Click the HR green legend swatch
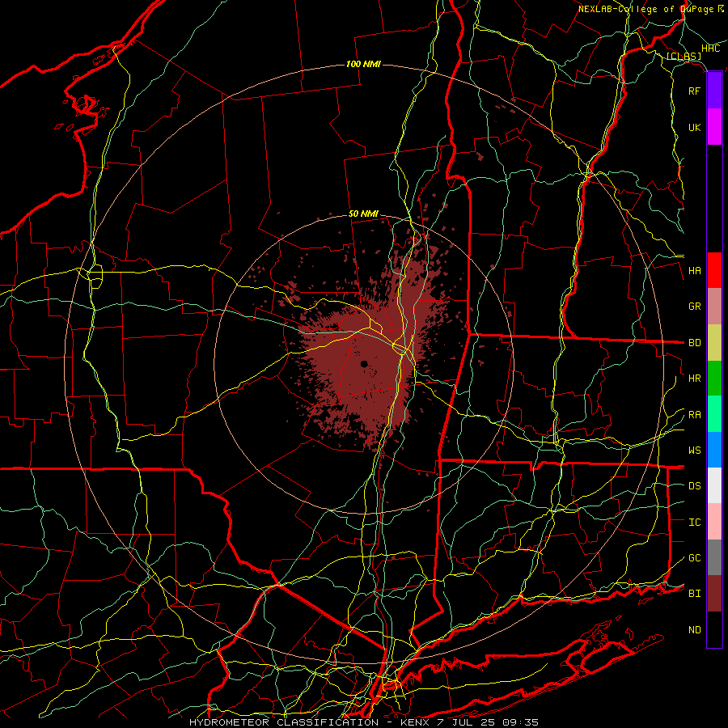Screen dimensions: 728x728 tap(714, 378)
